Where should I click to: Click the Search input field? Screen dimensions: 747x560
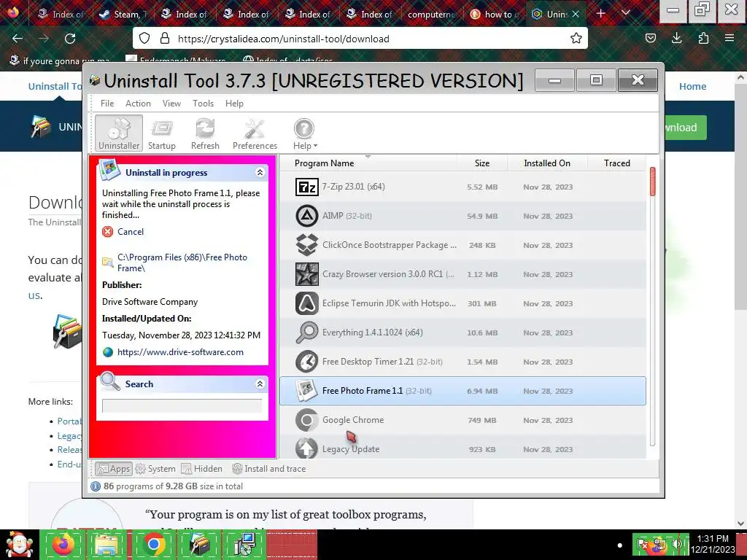182,405
